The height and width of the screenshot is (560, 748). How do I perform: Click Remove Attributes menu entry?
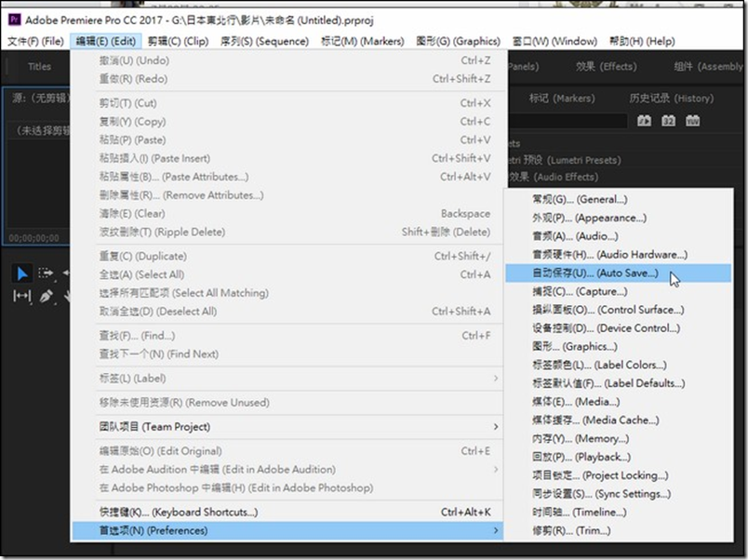tap(287, 195)
